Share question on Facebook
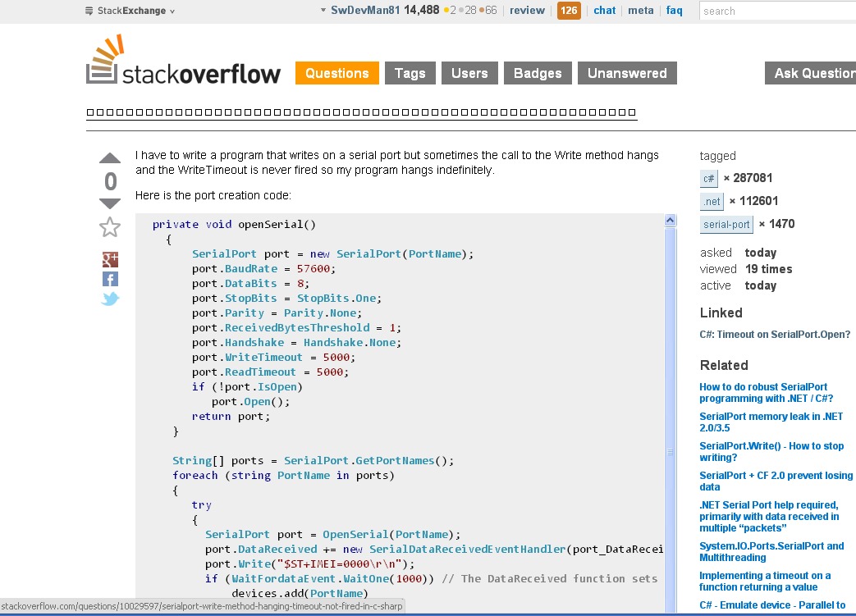The height and width of the screenshot is (616, 856). pos(110,279)
